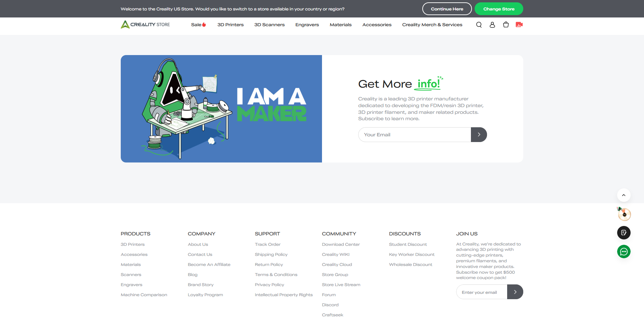Open the Store Group link
The height and width of the screenshot is (320, 644).
point(335,275)
